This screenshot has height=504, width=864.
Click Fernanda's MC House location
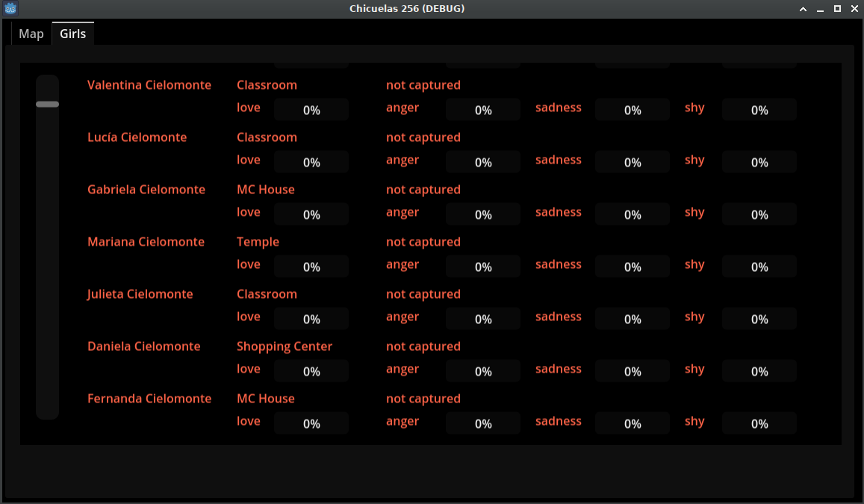pos(266,399)
